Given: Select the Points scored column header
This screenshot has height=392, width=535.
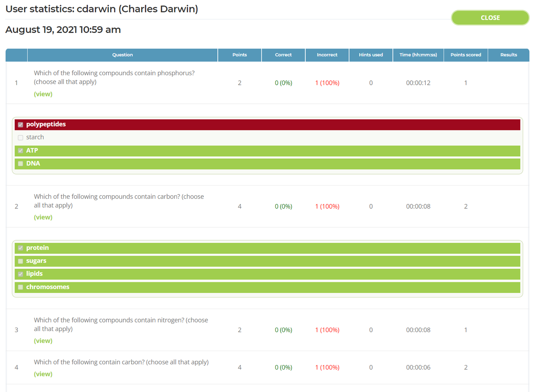Looking at the screenshot, I should (x=466, y=55).
